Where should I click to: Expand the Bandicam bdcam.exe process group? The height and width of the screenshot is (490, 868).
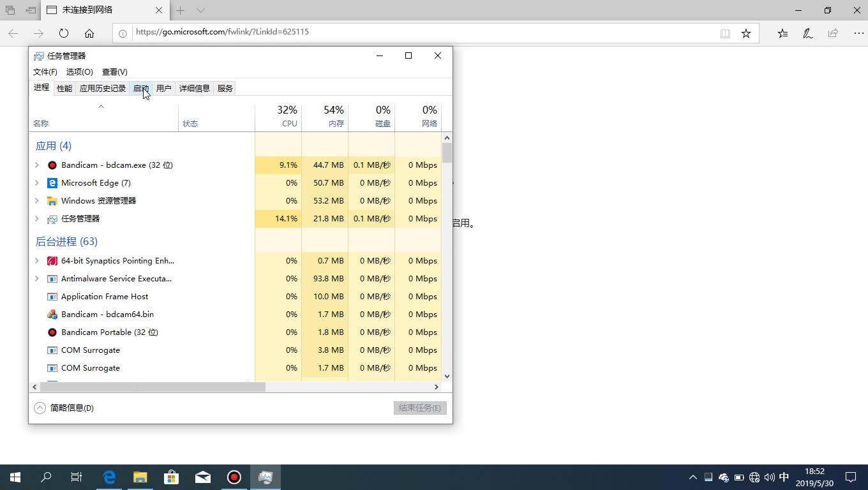pos(36,165)
